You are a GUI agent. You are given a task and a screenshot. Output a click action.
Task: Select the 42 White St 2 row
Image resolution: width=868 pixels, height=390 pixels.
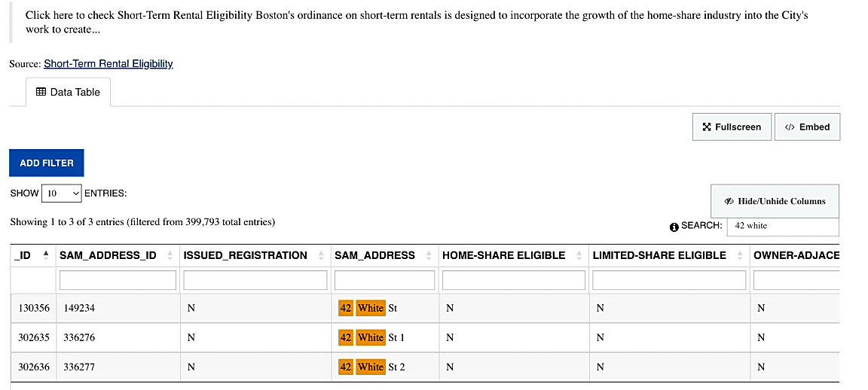[x=425, y=367]
